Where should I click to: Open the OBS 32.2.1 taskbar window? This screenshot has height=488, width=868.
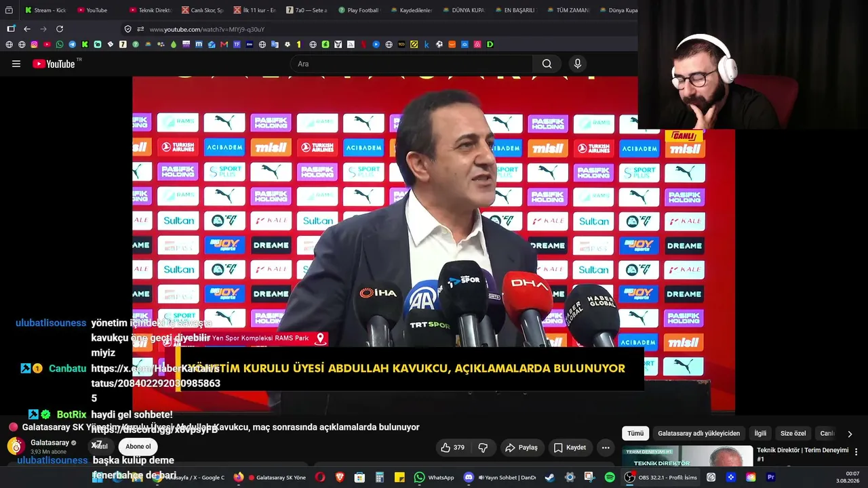661,477
